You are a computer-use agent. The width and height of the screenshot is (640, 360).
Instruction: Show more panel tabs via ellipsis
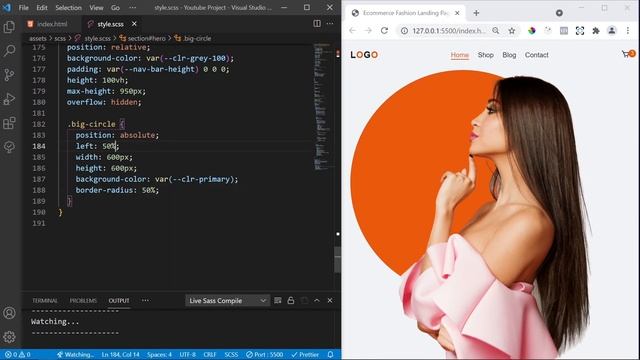(145, 300)
